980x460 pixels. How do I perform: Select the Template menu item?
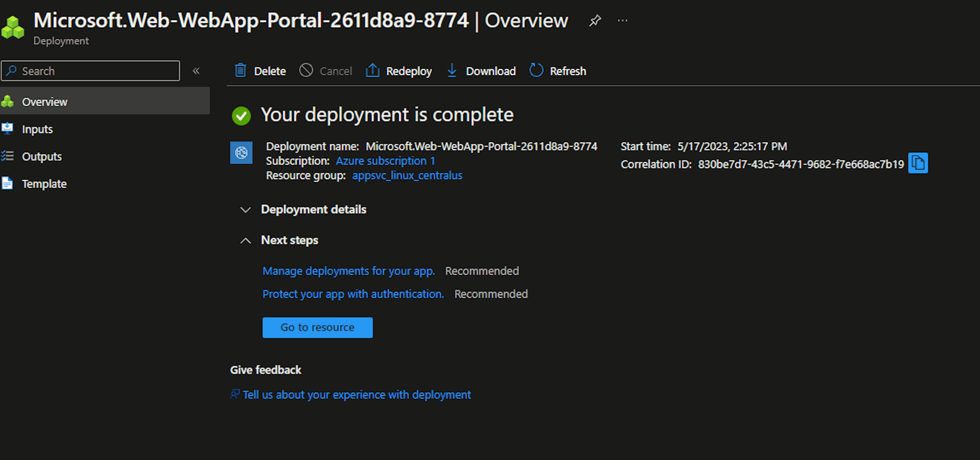click(44, 183)
